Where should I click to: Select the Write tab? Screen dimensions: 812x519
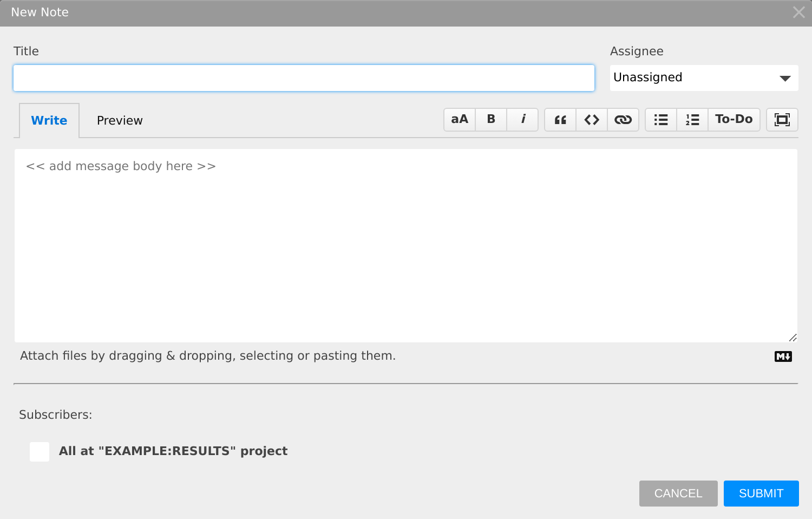(x=49, y=120)
